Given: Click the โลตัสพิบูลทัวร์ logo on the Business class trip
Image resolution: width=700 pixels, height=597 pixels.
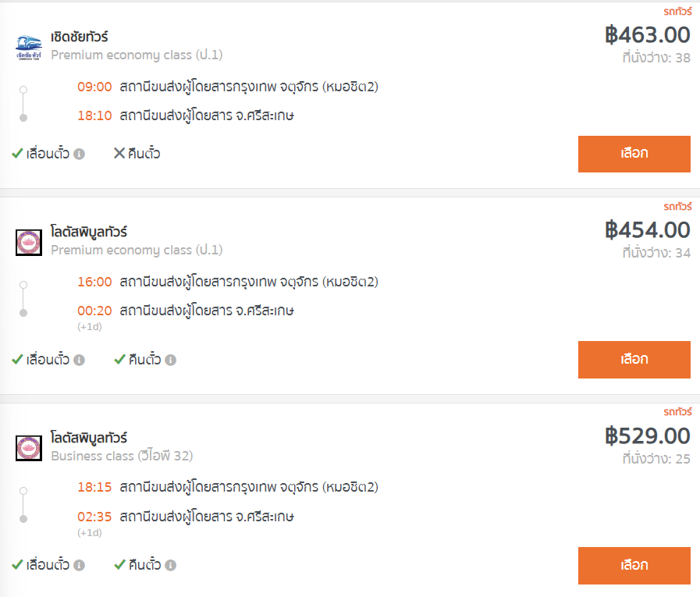Looking at the screenshot, I should click(29, 448).
